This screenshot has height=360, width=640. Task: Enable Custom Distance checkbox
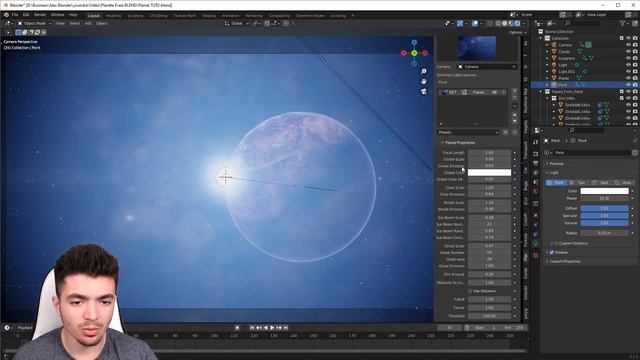tap(556, 243)
